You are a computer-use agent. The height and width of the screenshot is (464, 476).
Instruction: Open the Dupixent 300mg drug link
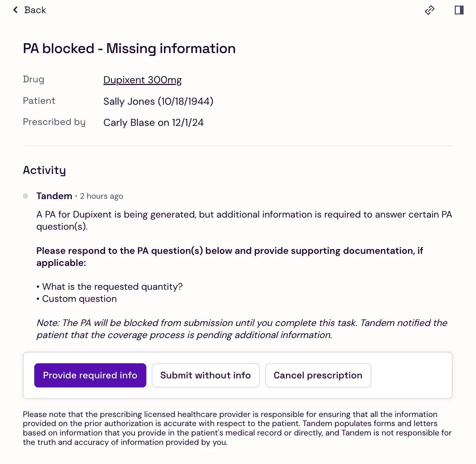coord(142,80)
